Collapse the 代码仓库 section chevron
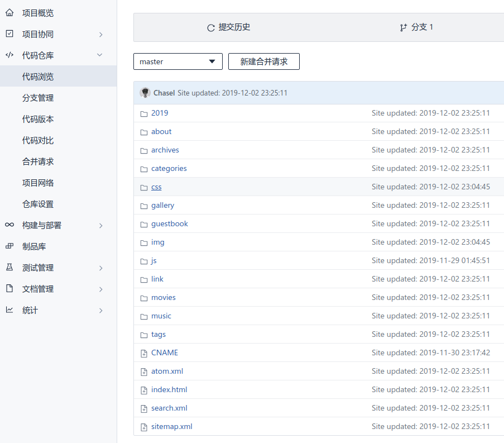Viewport: 504px width, 443px height. click(100, 55)
